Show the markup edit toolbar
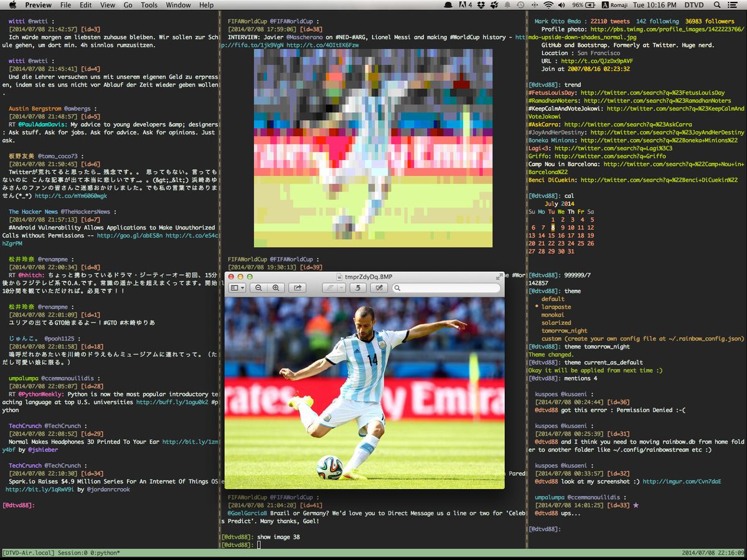The image size is (747, 560). click(x=378, y=288)
